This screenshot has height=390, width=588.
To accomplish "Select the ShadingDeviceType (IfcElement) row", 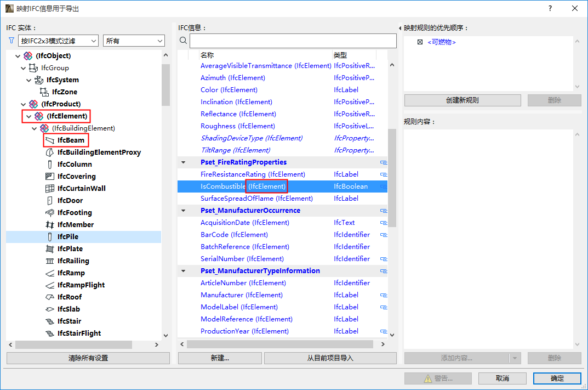I will point(282,138).
